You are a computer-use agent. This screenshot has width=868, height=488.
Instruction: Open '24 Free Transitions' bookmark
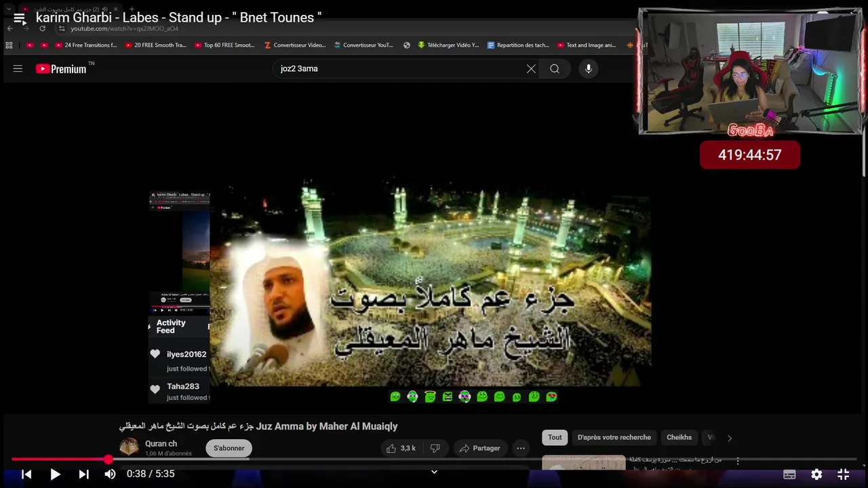click(85, 45)
